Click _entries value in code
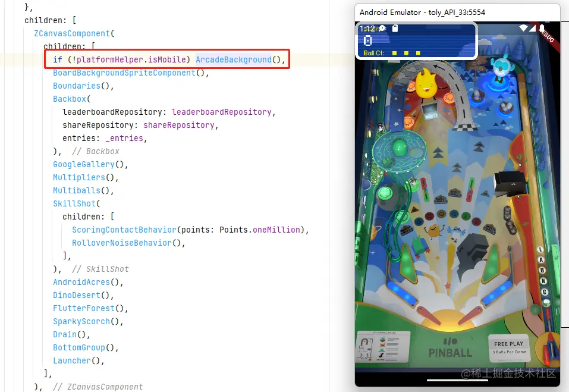The height and width of the screenshot is (392, 569). tap(124, 138)
